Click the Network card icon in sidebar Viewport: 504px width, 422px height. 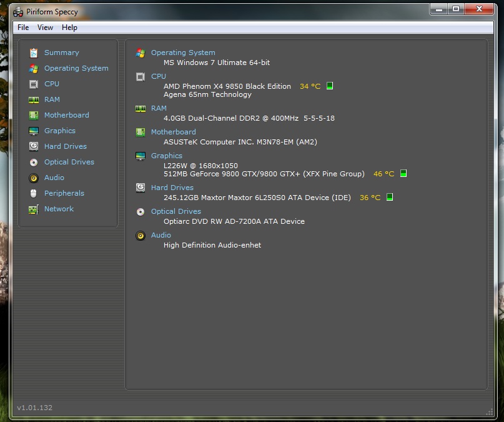(34, 209)
